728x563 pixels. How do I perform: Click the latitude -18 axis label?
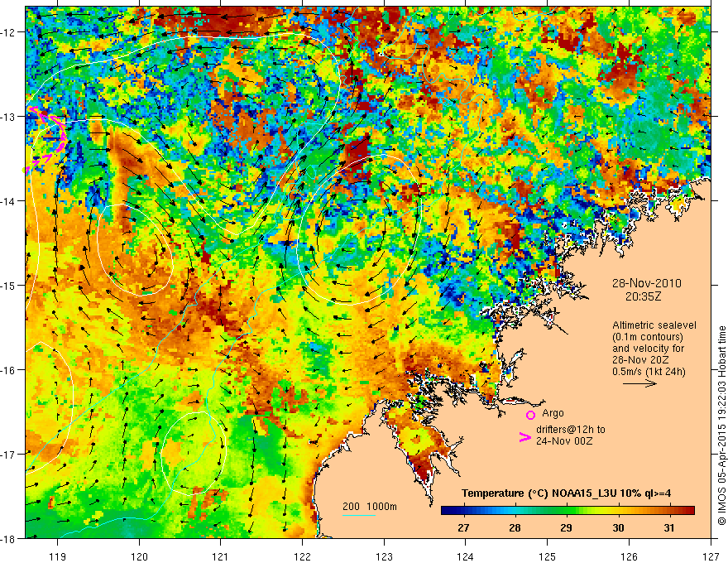coord(9,538)
